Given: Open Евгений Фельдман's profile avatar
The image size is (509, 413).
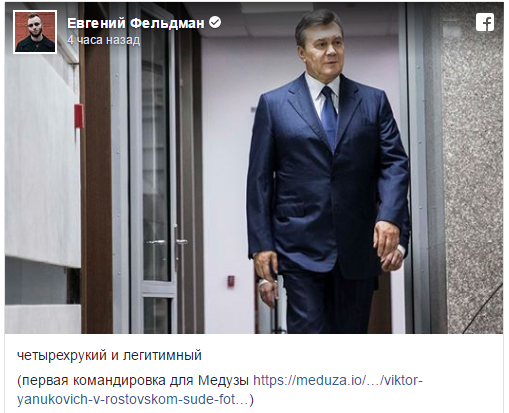Looking at the screenshot, I should [x=35, y=32].
